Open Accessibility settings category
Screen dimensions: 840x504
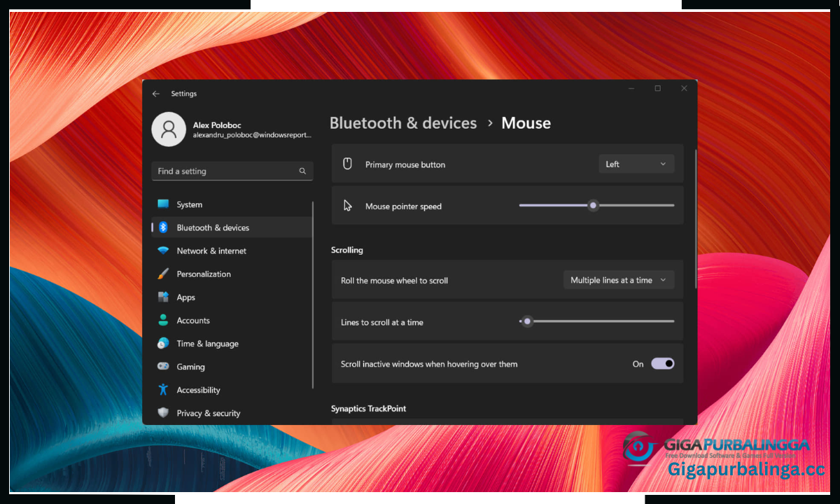tap(232, 389)
